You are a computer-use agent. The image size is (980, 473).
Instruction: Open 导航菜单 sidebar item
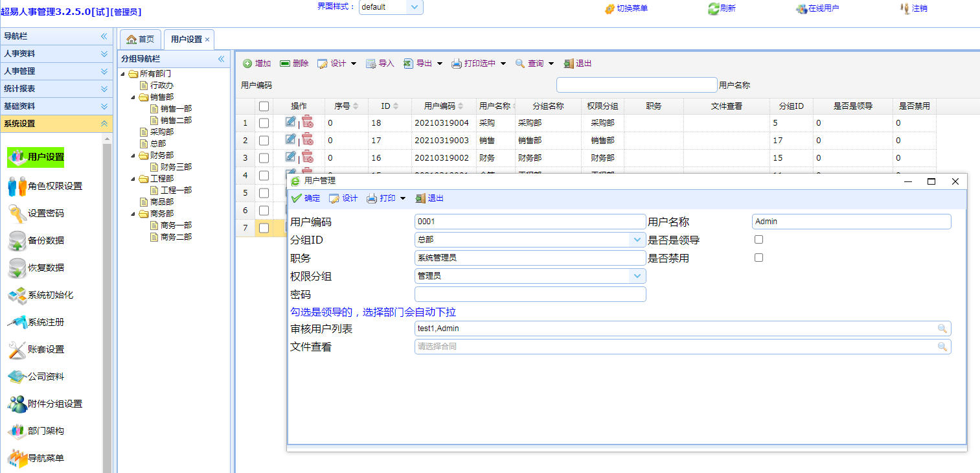click(x=36, y=458)
